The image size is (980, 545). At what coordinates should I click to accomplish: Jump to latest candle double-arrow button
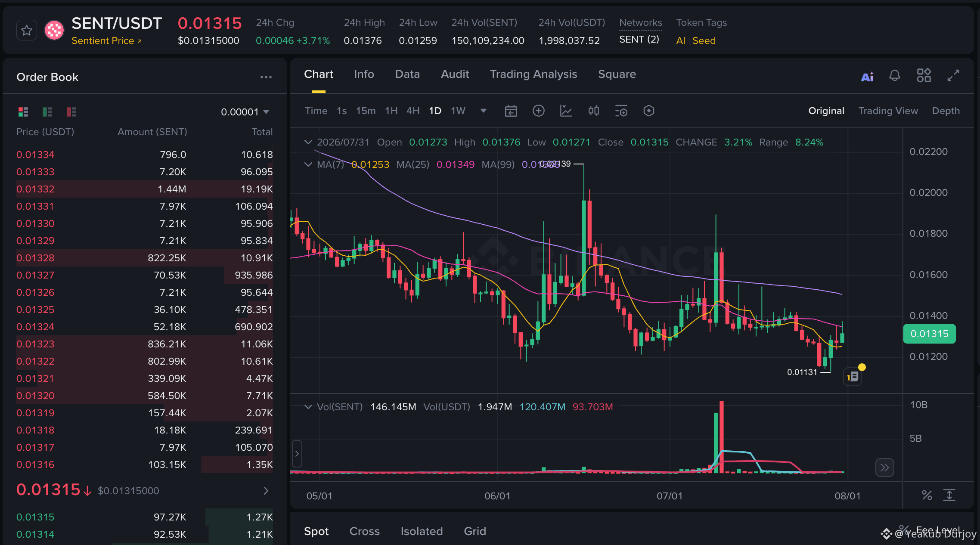(884, 468)
